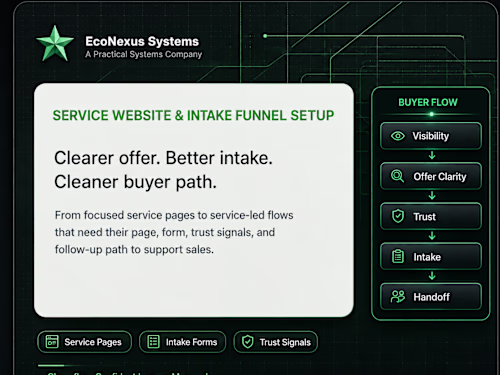500x375 pixels.
Task: Open the Service Pages pill
Action: [85, 342]
